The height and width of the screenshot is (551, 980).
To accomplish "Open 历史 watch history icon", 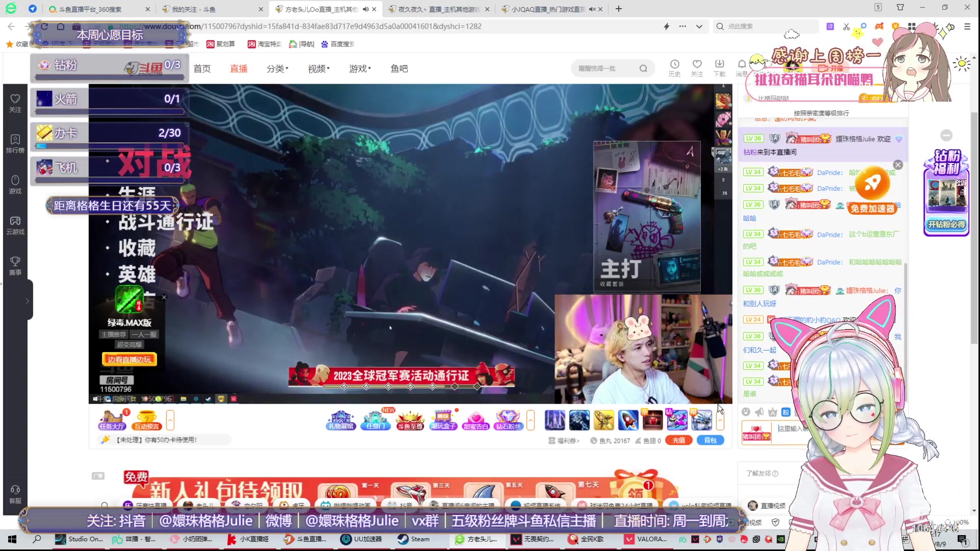I will [675, 67].
